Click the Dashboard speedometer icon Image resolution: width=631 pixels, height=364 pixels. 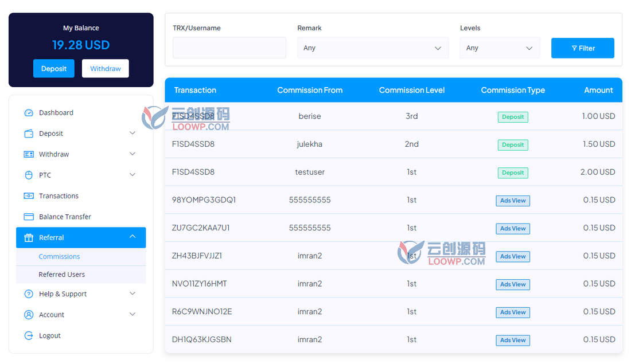tap(29, 112)
